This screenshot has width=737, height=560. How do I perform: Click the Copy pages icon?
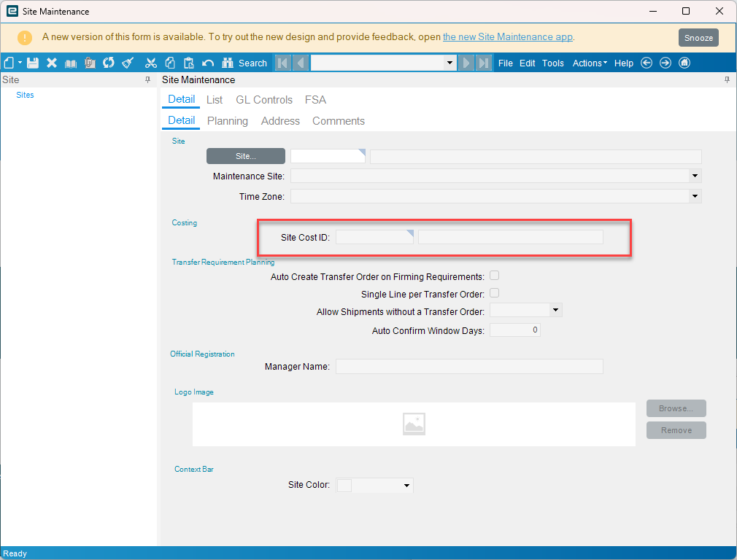(170, 63)
